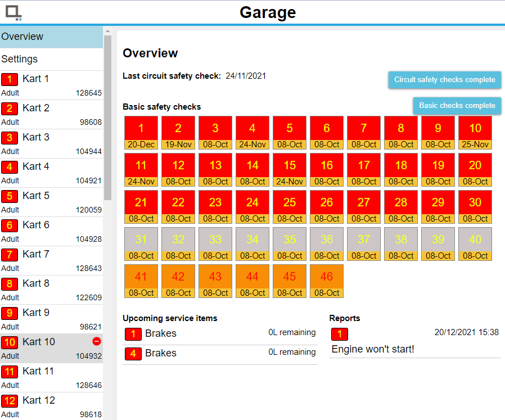
Task: Click grey kart tile 38
Action: click(400, 244)
